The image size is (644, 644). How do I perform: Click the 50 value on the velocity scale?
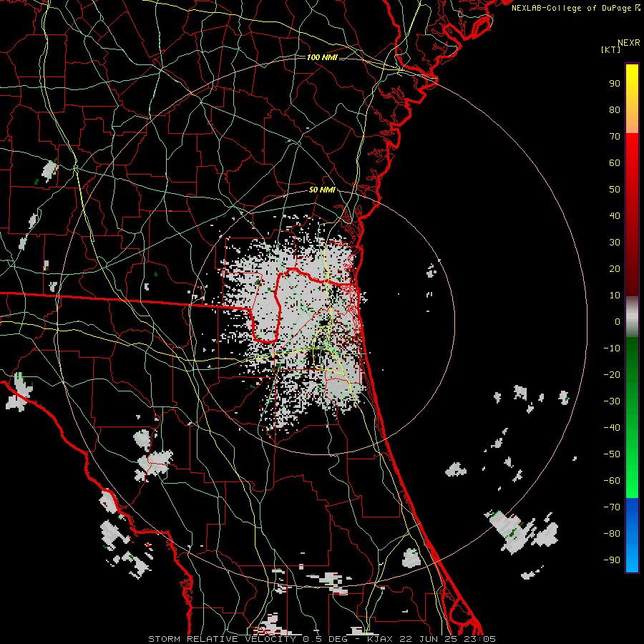(x=615, y=190)
